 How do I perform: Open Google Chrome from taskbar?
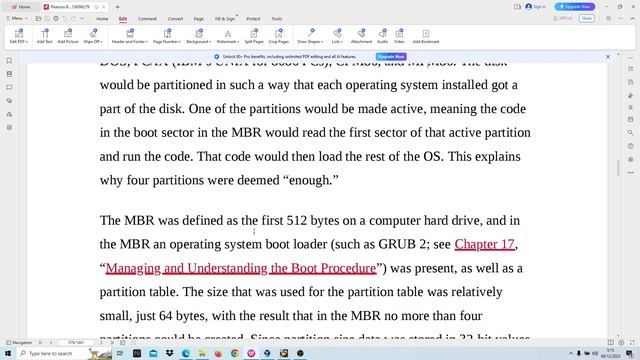click(235, 353)
